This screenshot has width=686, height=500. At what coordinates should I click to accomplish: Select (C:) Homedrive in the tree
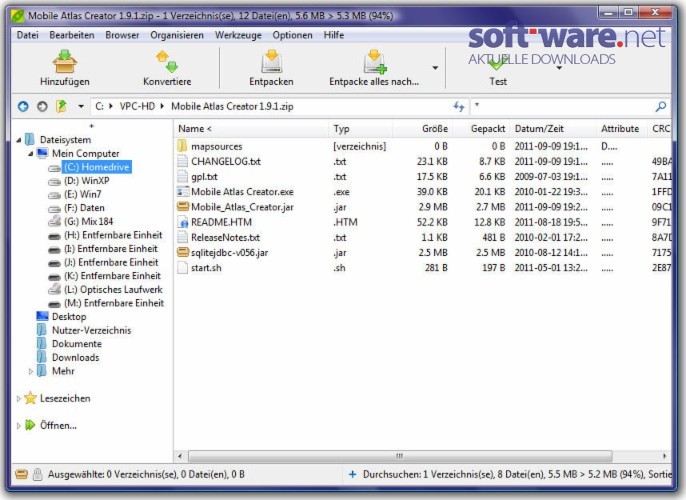coord(97,167)
